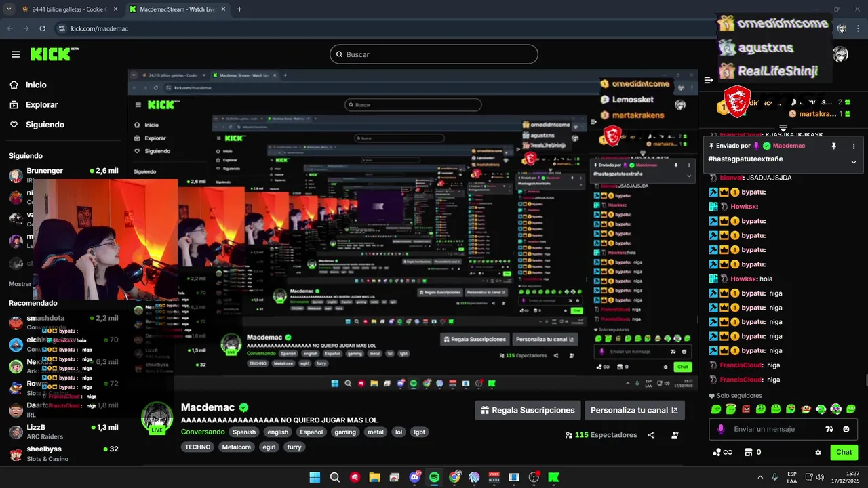
Task: Click the Macdemac LIVE avatar
Action: point(157,417)
